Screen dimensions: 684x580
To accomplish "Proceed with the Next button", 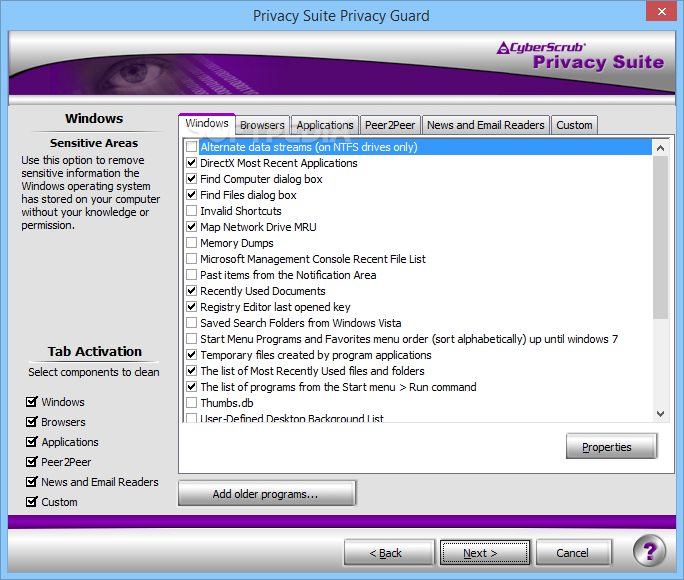I will coord(485,553).
